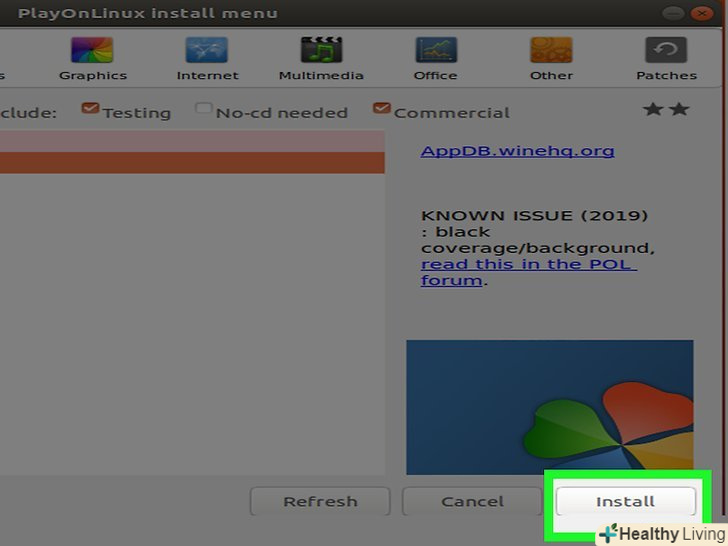
Task: Open the Multimedia category
Action: coord(321,59)
